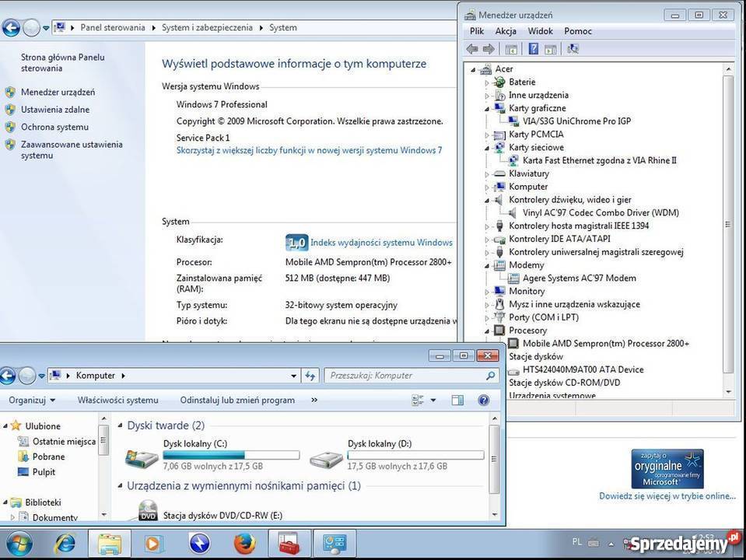This screenshot has width=746, height=560.
Task: Expand the Karty PCMCIA node
Action: 487,135
